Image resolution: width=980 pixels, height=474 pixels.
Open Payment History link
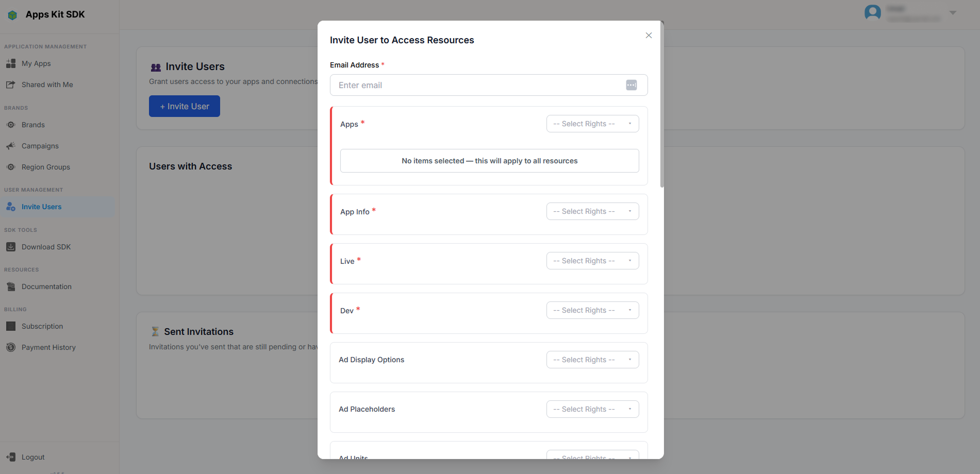point(48,347)
